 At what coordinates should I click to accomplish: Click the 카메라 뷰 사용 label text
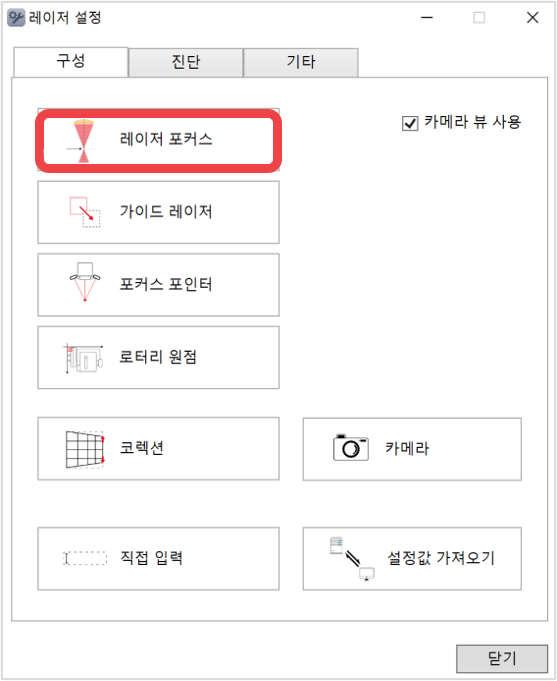(x=472, y=122)
